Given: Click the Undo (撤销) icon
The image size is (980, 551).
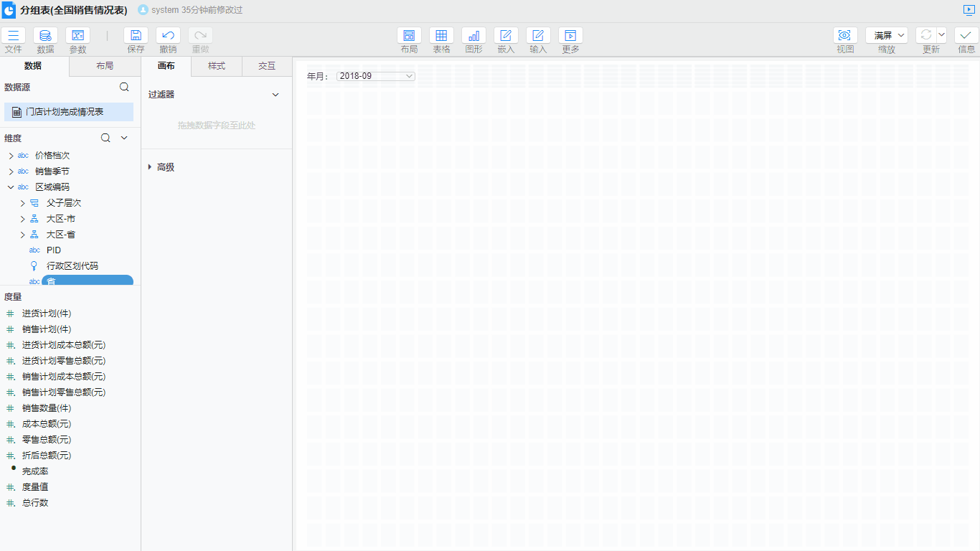Looking at the screenshot, I should tap(168, 36).
